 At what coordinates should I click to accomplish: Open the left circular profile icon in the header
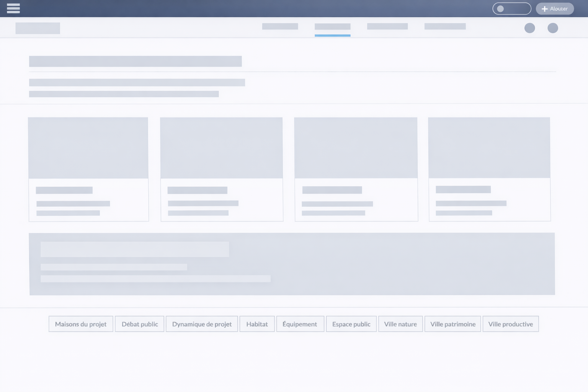tap(529, 28)
